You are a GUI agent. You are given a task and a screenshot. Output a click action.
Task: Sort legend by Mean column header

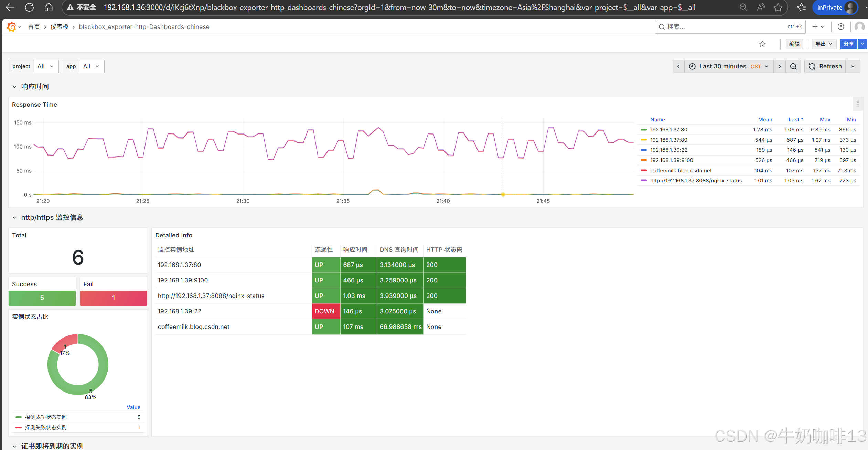pyautogui.click(x=765, y=120)
